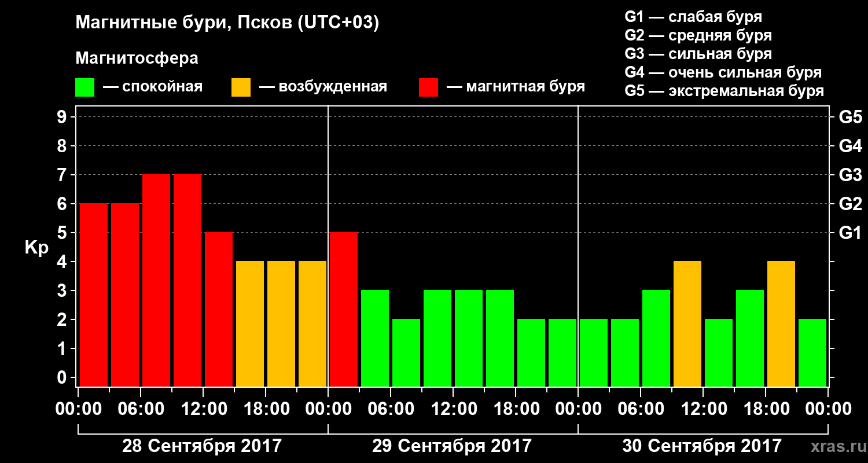Click the Kp axis value 7
This screenshot has width=868, height=463.
click(63, 175)
